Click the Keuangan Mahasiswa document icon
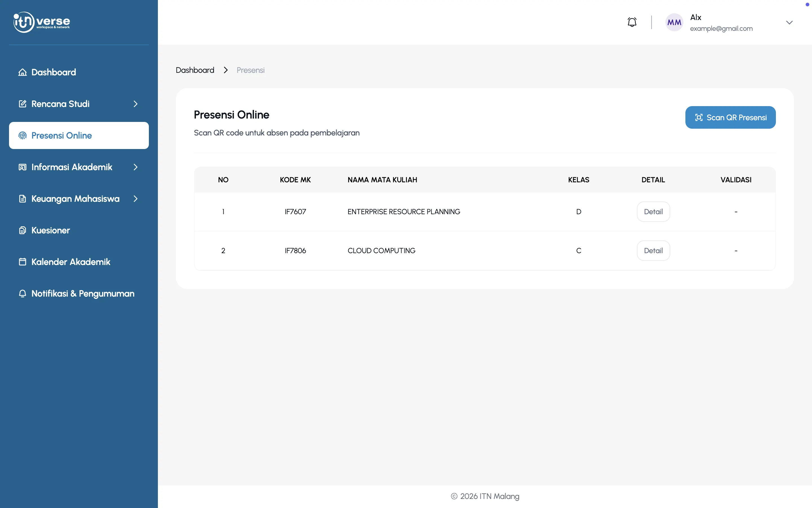This screenshot has width=812, height=508. 23,199
